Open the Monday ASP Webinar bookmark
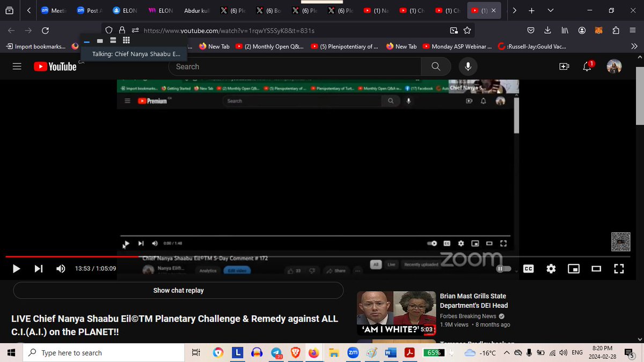Screen dimensions: 644x362 click(x=457, y=47)
